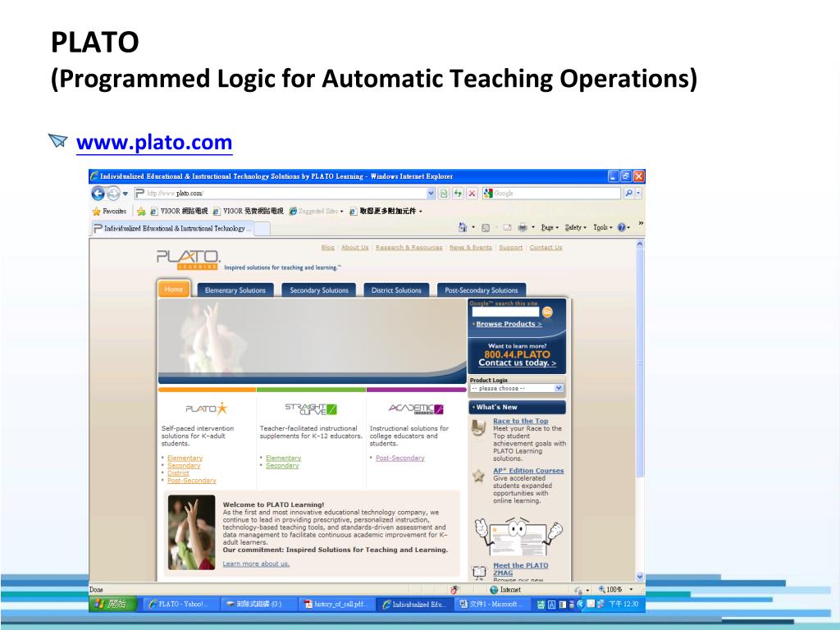Screen dimensions: 840x630
Task: Open the Safety menu
Action: (x=575, y=228)
